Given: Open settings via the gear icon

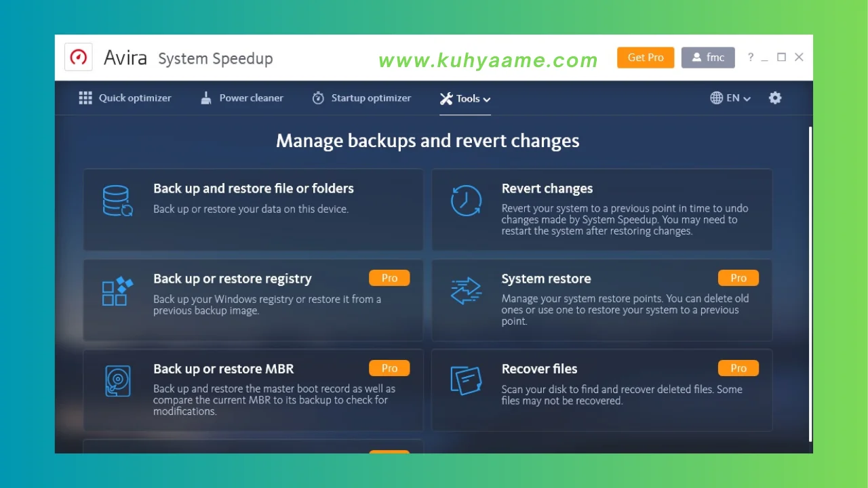Looking at the screenshot, I should coord(775,98).
